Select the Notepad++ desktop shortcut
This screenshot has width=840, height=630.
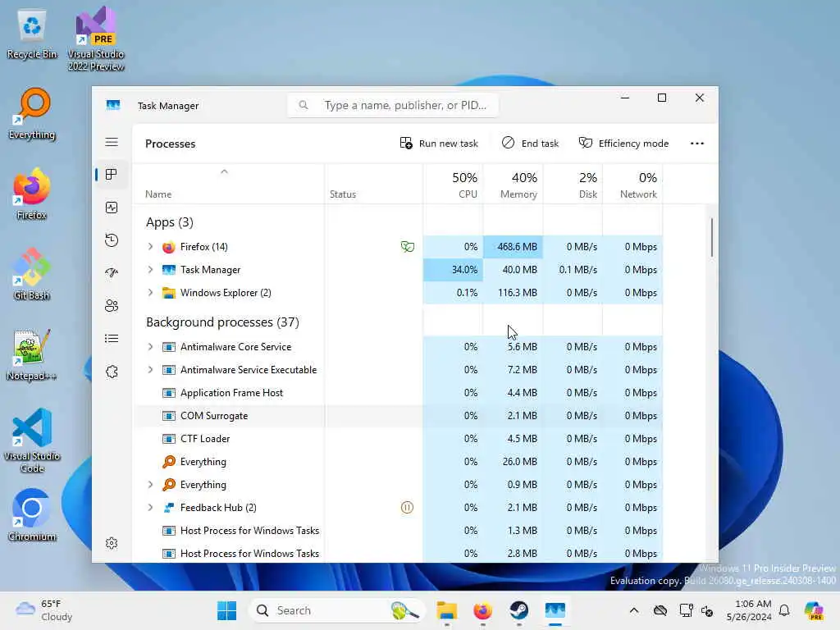(x=32, y=354)
